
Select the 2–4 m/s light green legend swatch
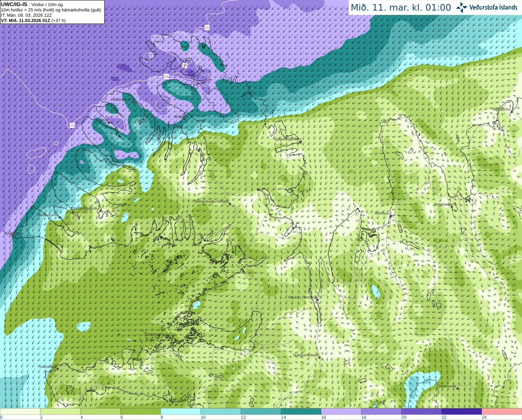point(60,411)
